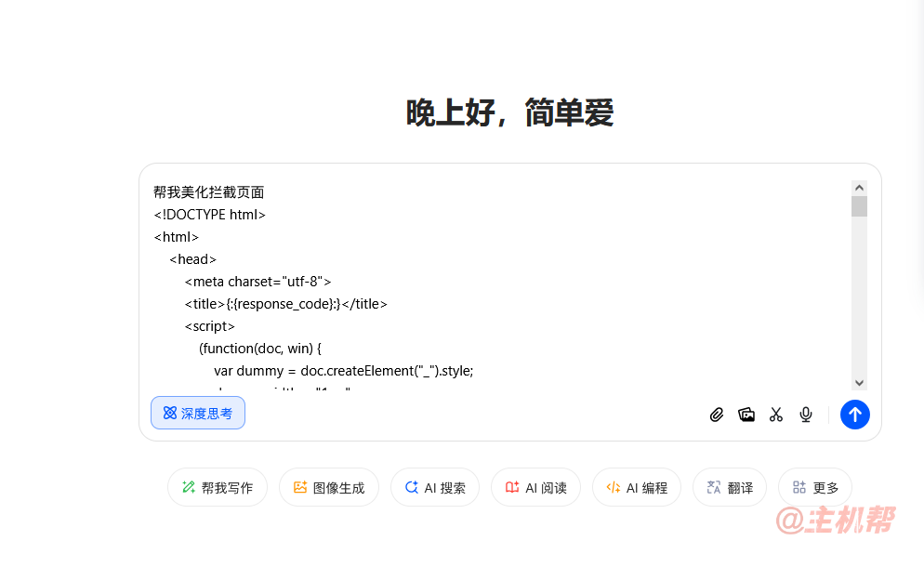Select the AI 阅读 reading option
924x567 pixels.
[x=535, y=487]
